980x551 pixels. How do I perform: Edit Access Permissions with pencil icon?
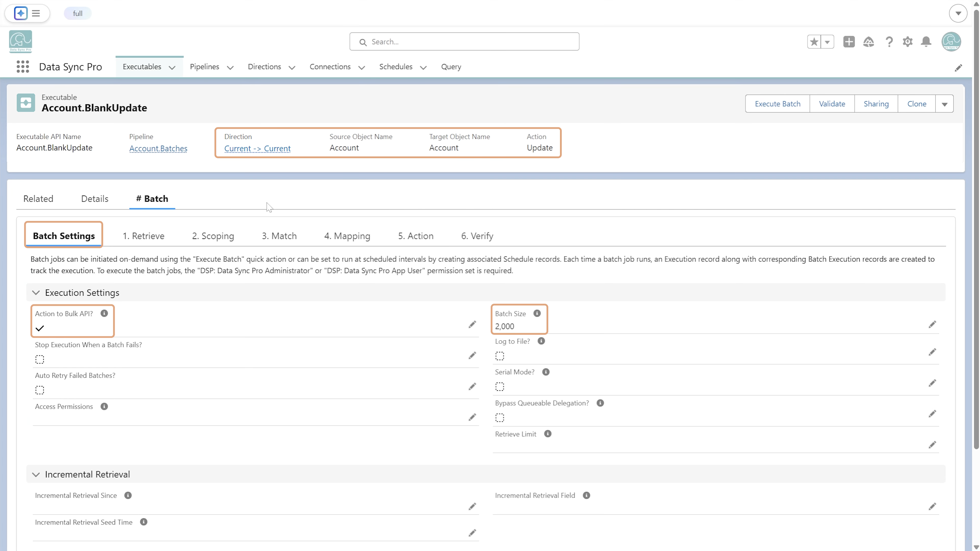pyautogui.click(x=472, y=417)
